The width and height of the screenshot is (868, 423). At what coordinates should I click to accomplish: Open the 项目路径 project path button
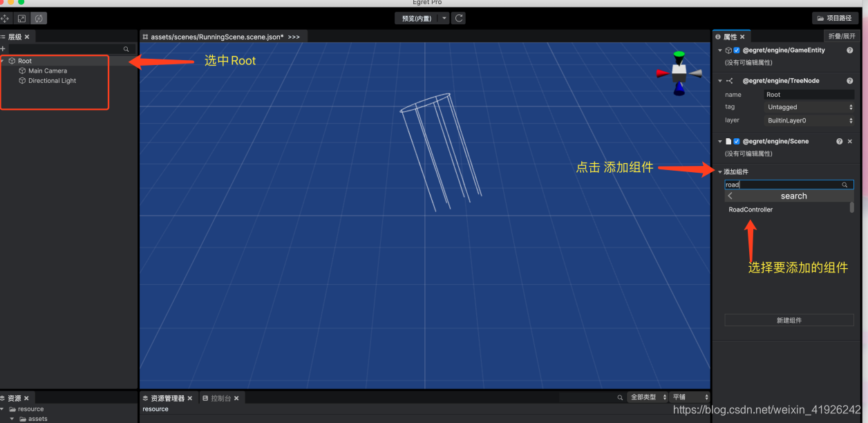point(835,19)
